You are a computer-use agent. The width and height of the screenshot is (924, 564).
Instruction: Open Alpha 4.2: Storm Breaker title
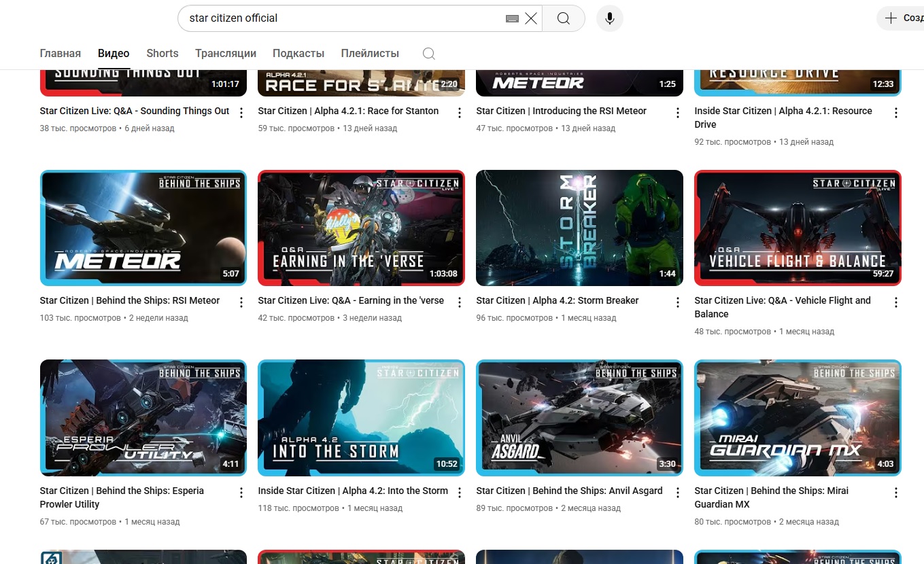tap(558, 300)
